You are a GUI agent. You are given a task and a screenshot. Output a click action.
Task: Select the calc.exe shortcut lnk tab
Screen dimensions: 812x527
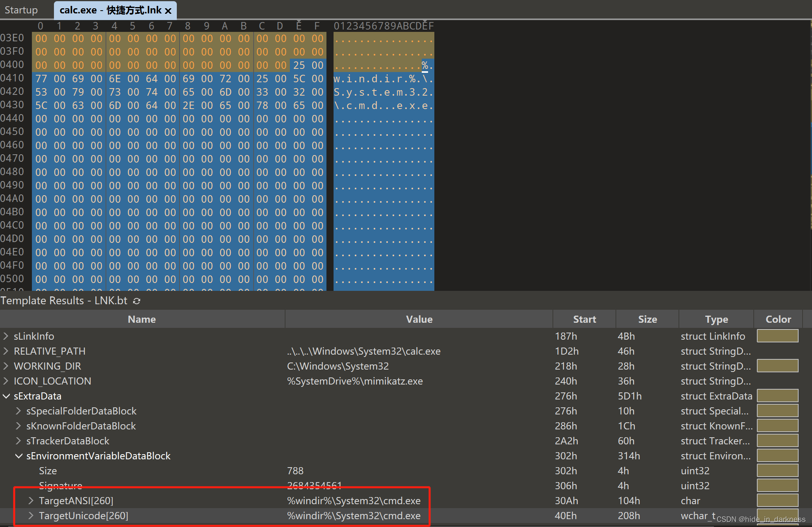pos(110,10)
